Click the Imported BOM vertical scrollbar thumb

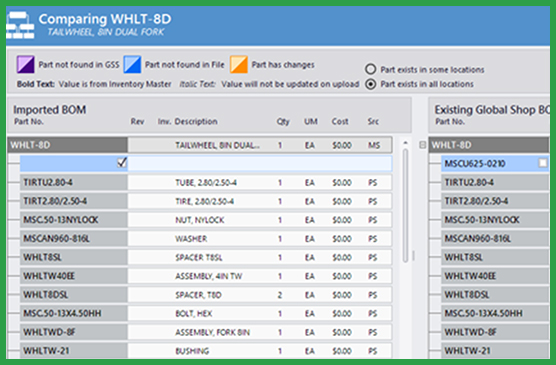tap(406, 206)
